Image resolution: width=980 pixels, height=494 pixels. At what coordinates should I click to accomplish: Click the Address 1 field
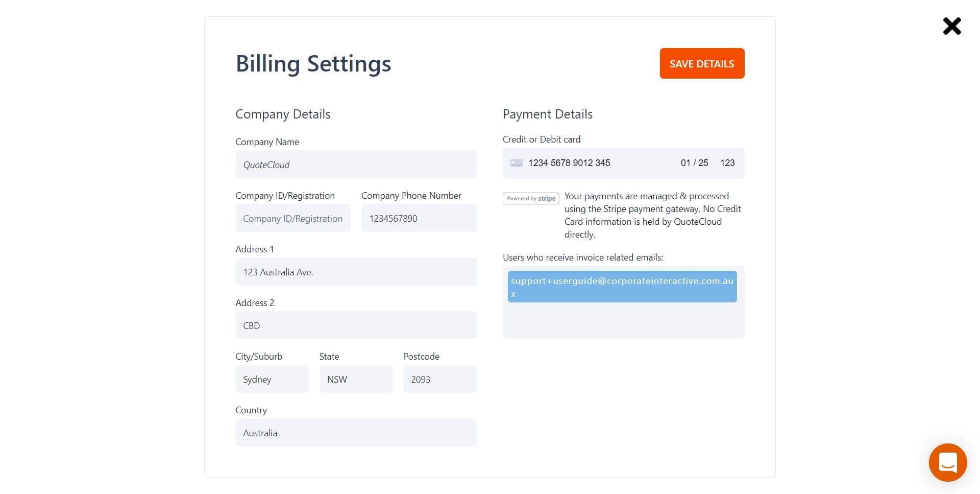coord(356,272)
